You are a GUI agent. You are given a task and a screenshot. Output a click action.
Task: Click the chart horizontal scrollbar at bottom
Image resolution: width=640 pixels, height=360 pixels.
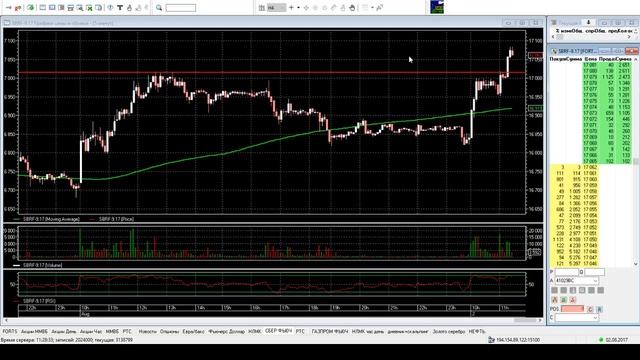273,321
